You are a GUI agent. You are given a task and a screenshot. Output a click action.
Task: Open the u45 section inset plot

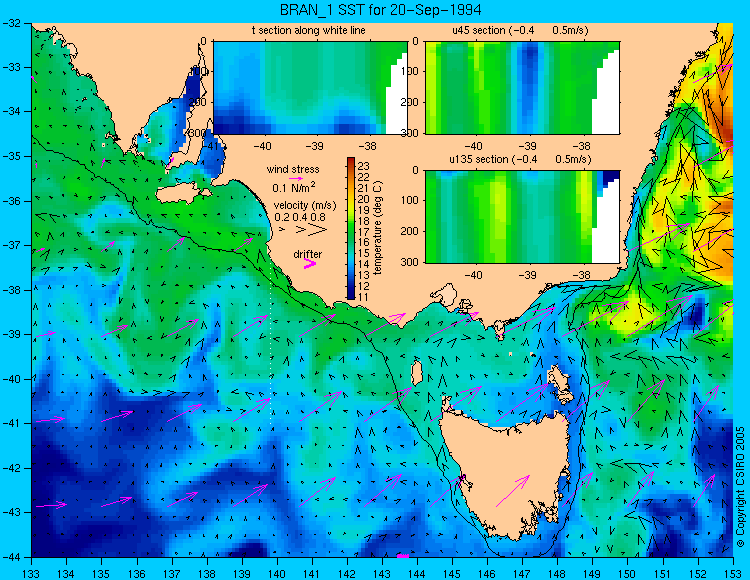522,88
